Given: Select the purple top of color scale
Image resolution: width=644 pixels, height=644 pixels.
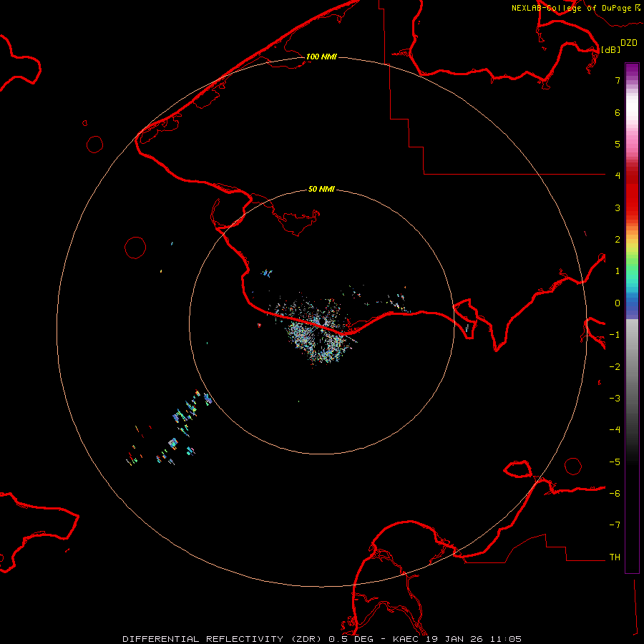Looking at the screenshot, I should (632, 69).
